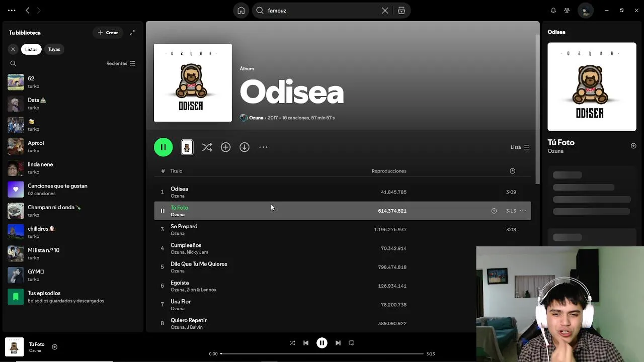Image resolution: width=644 pixels, height=362 pixels.
Task: Open the Recientes sort dropdown
Action: [x=121, y=63]
